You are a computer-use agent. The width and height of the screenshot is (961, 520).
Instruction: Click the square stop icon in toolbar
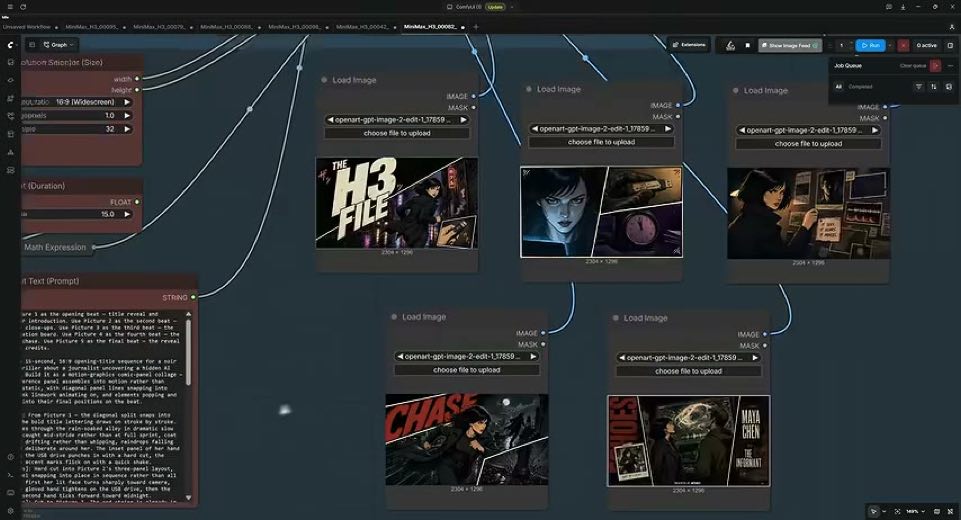[748, 45]
